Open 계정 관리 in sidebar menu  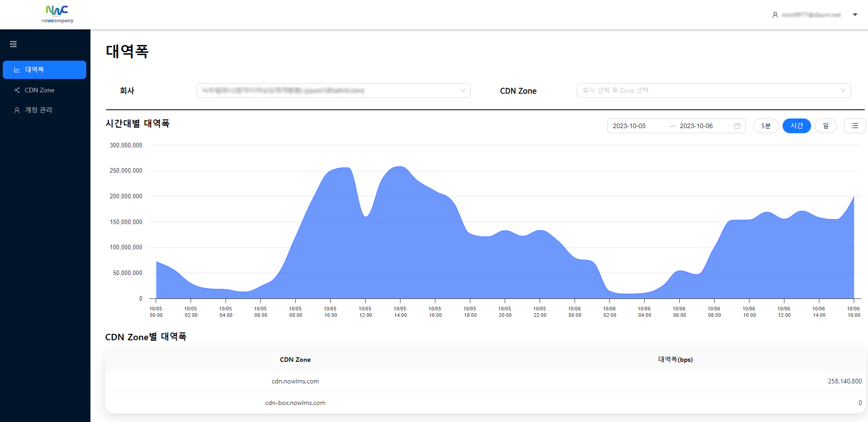39,110
